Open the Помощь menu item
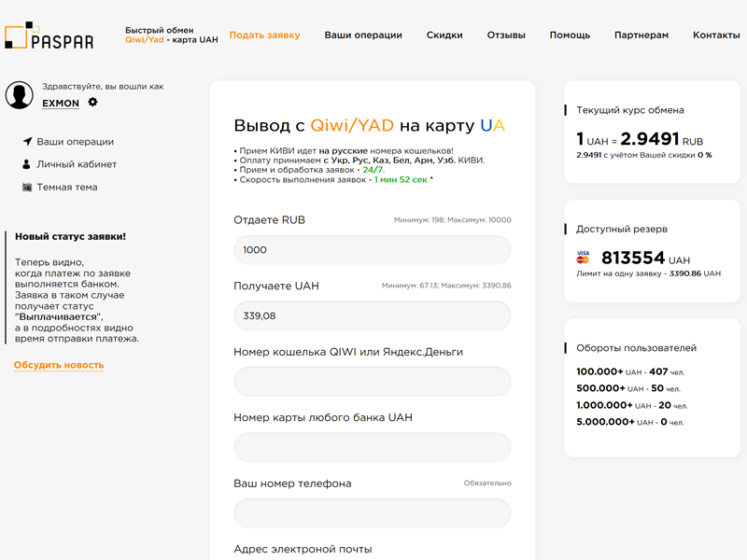 pos(570,35)
